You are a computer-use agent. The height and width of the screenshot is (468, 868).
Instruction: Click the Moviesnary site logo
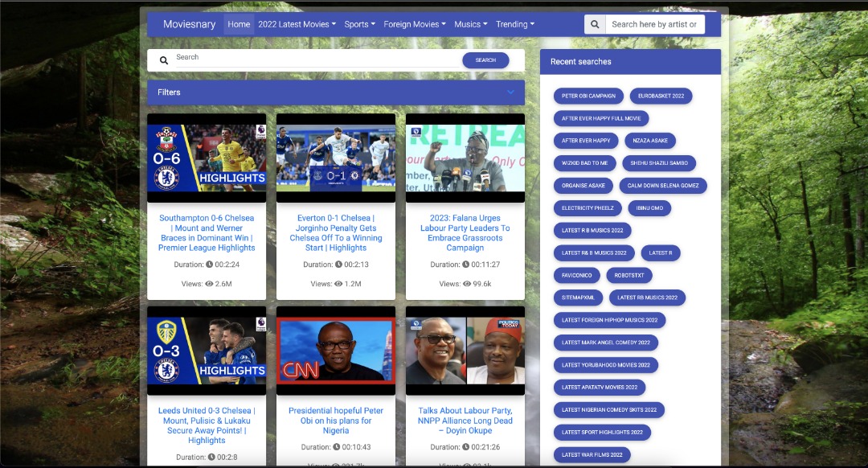(190, 24)
